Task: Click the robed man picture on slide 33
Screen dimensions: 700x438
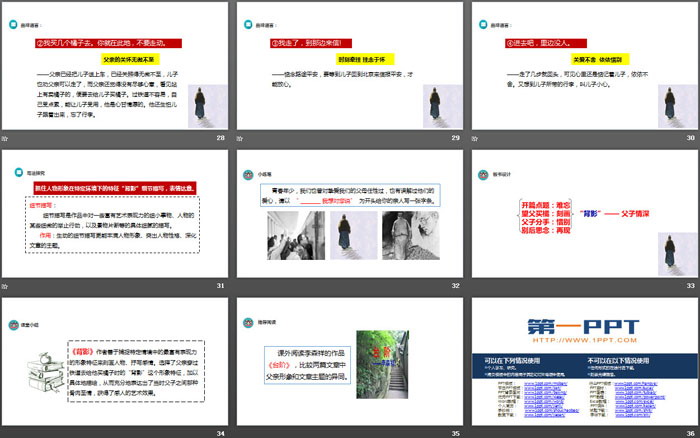Action: pyautogui.click(x=678, y=254)
